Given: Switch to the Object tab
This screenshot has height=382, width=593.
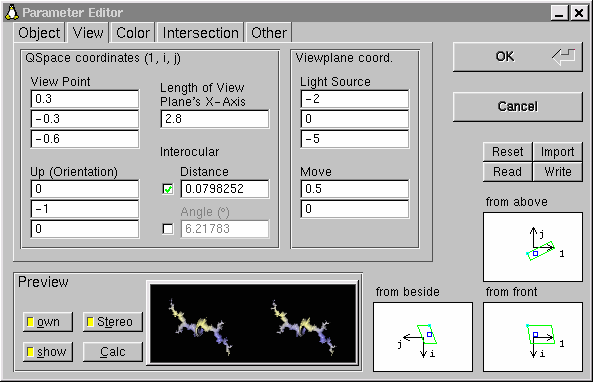Looking at the screenshot, I should point(39,33).
